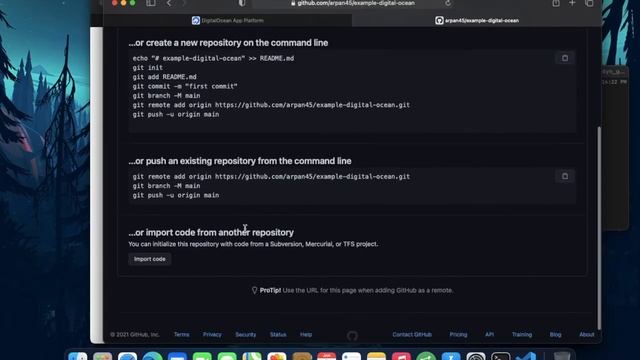Select the arpan45/example-digital-ocean tab
This screenshot has width=640, height=360.
tap(477, 20)
